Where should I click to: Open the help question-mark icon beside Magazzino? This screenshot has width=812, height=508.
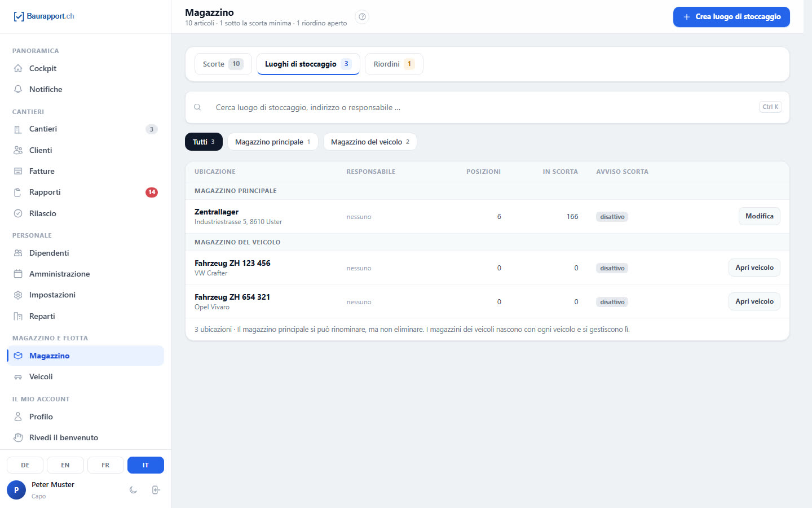pos(363,17)
